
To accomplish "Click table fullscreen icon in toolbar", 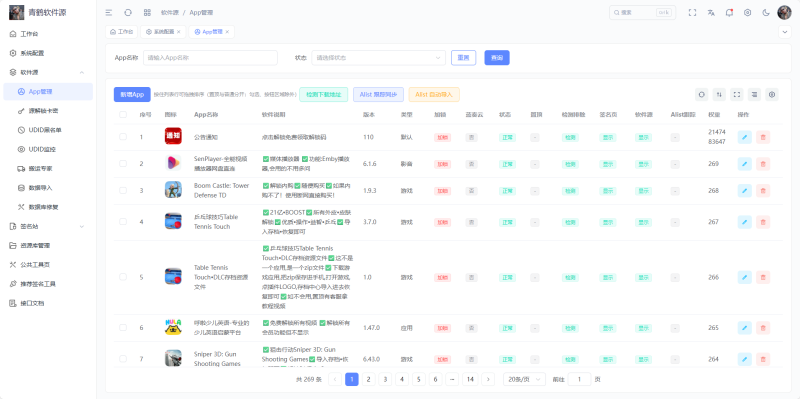I will coord(737,94).
